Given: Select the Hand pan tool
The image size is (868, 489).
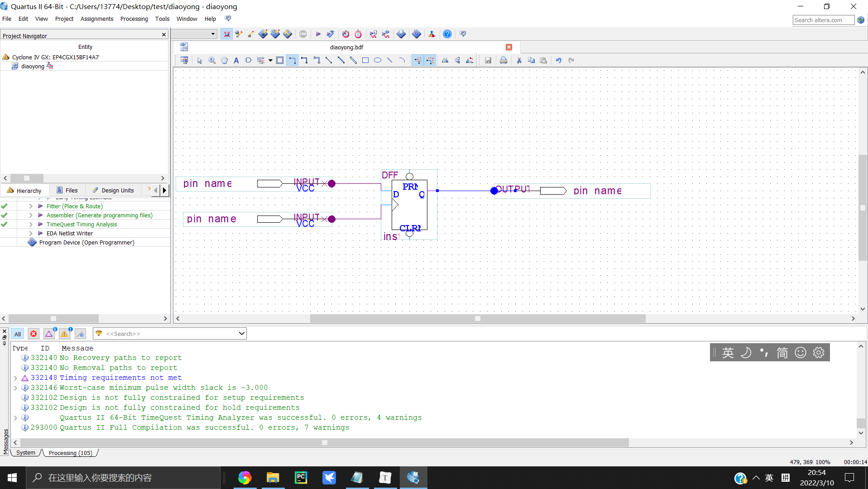Looking at the screenshot, I should (x=224, y=60).
